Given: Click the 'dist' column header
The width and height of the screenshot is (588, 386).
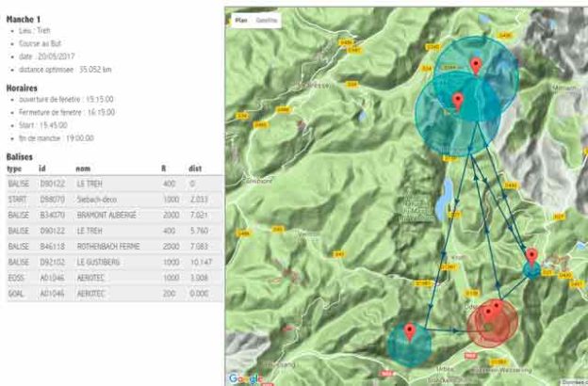Looking at the screenshot, I should click(x=195, y=169).
